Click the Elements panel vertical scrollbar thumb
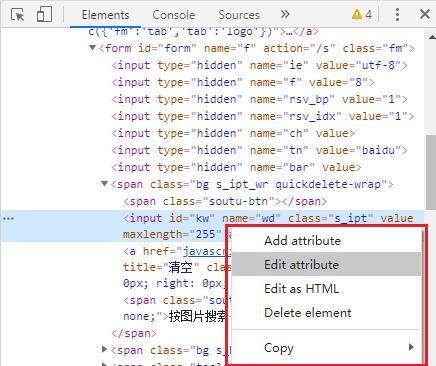The image size is (436, 366). (431, 172)
